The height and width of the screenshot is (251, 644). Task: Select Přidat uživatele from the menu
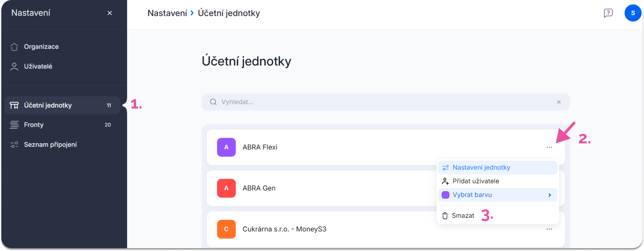497,181
